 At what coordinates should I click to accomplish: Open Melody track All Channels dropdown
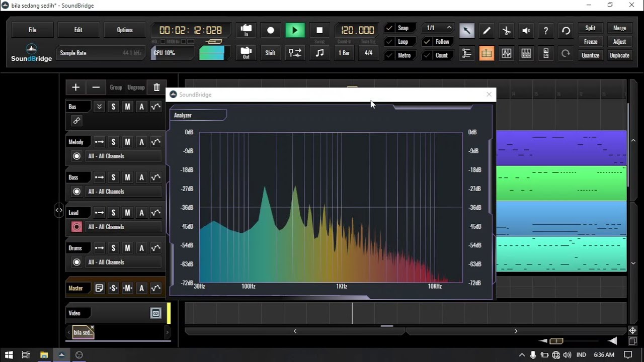pos(123,156)
